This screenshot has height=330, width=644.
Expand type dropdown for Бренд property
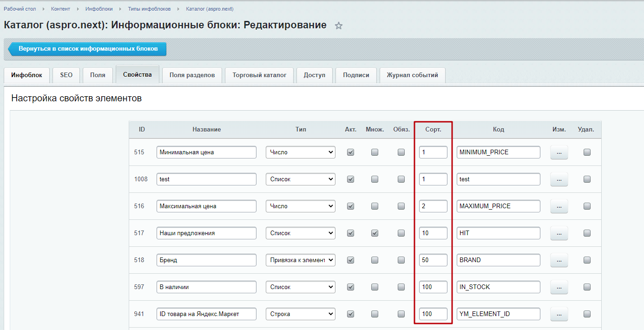pos(300,260)
